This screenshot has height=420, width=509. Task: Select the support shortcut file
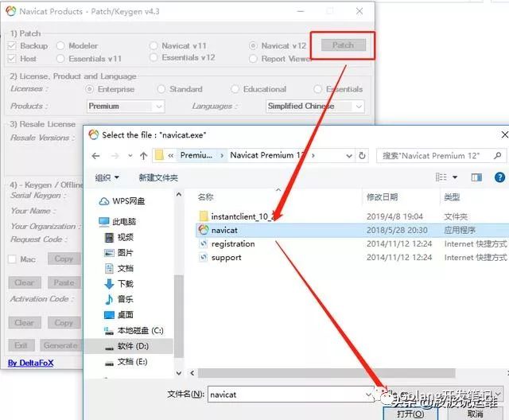pos(220,258)
